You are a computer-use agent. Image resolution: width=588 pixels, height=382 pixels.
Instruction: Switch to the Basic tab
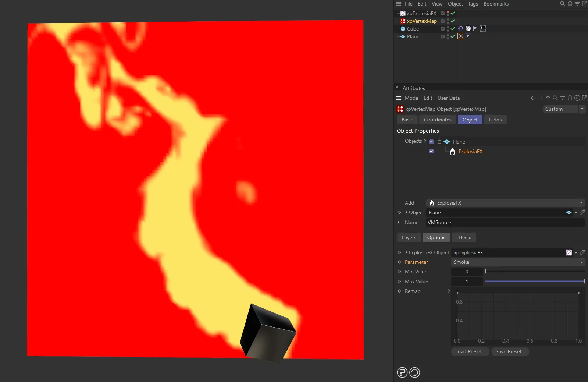(x=407, y=120)
